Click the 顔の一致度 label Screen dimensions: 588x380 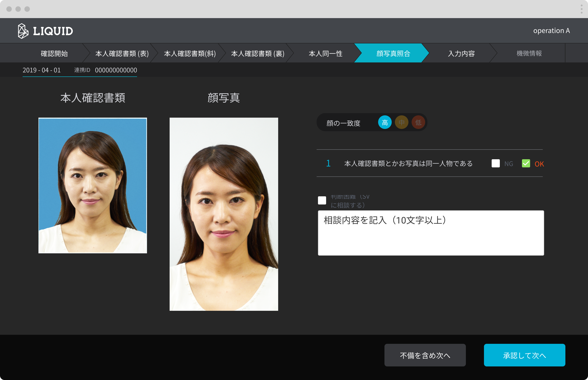click(343, 123)
